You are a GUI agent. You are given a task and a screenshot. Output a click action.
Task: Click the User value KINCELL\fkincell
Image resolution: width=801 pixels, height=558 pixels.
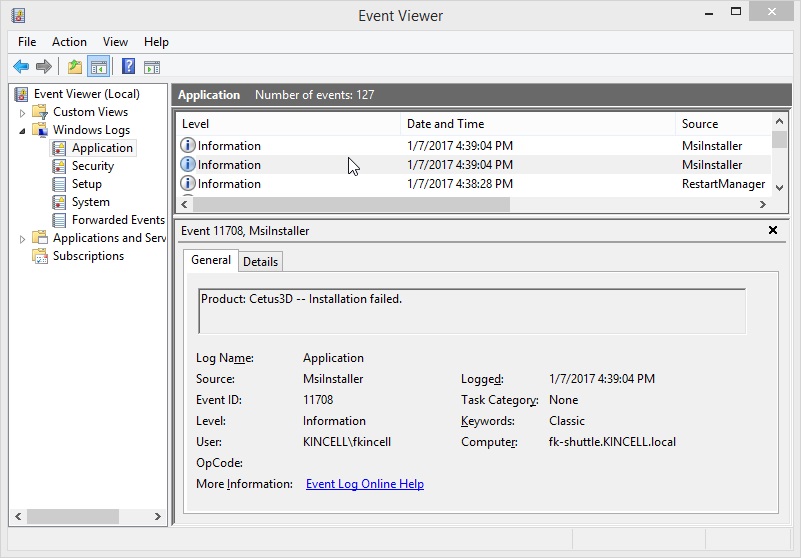347,442
